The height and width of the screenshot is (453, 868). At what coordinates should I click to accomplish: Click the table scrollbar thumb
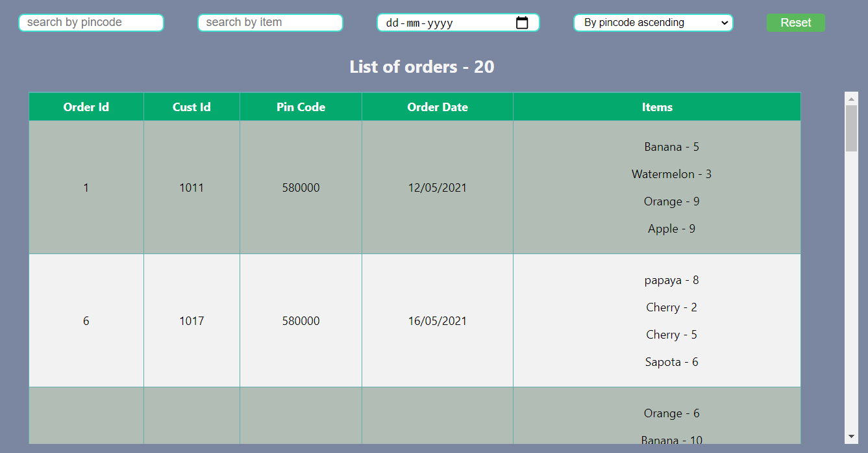(851, 128)
